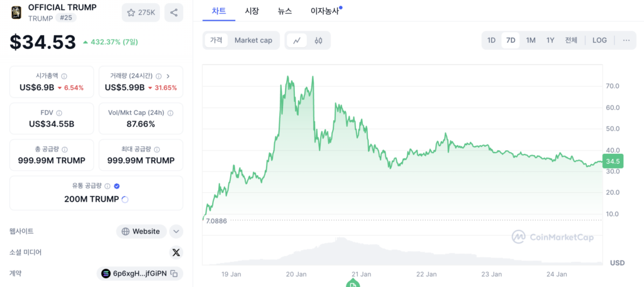Open the chart more options ellipsis menu
The height and width of the screenshot is (287, 644).
click(x=626, y=40)
